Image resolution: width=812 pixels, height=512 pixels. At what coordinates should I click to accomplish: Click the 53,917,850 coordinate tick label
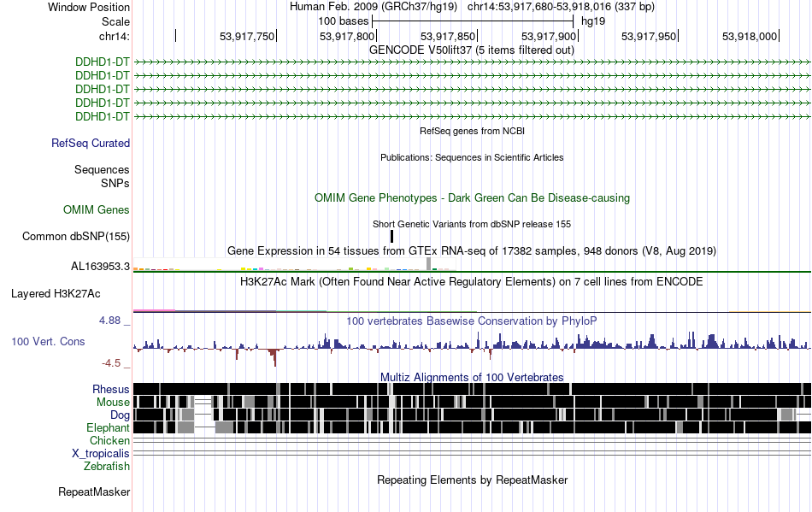(448, 36)
